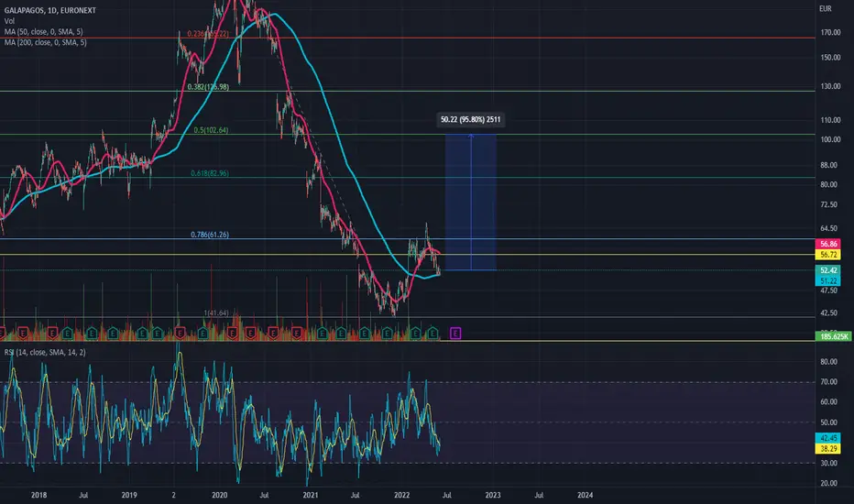Click the 0.5(102.64) Fibonacci level label
Screen dimensions: 854x504
(211, 130)
